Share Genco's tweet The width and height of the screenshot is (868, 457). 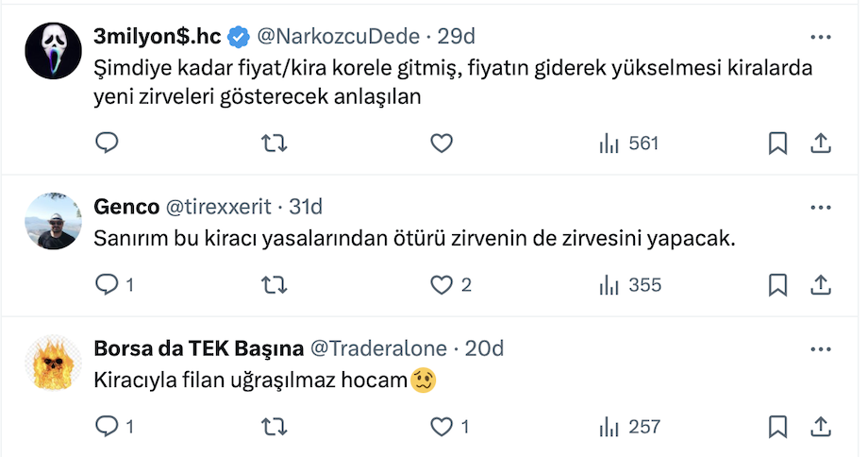click(x=821, y=284)
